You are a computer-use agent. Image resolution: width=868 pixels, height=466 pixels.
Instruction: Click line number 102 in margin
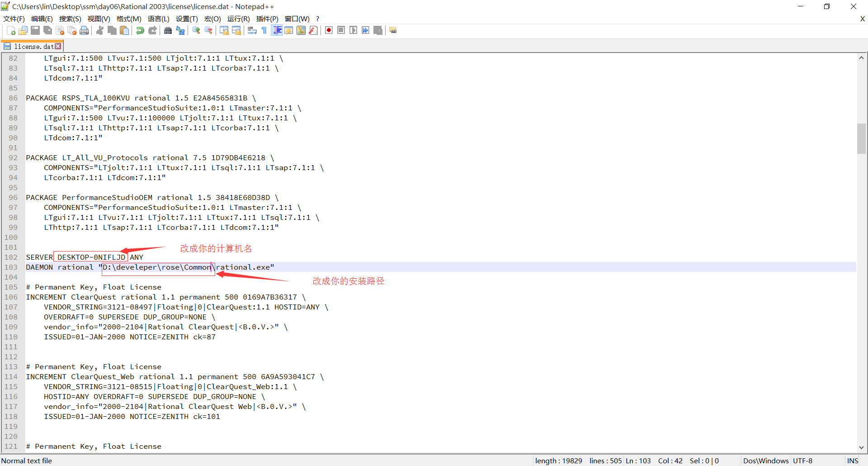(x=11, y=257)
